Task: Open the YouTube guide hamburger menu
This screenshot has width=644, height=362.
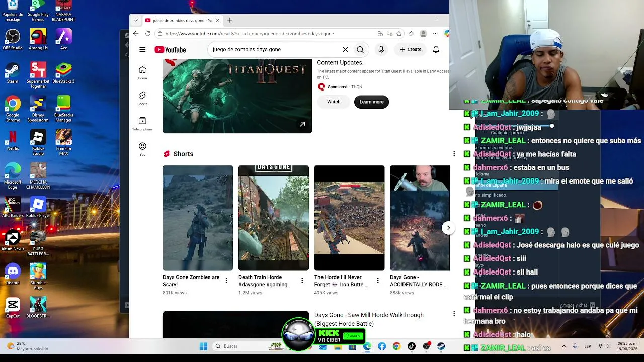Action: point(142,50)
